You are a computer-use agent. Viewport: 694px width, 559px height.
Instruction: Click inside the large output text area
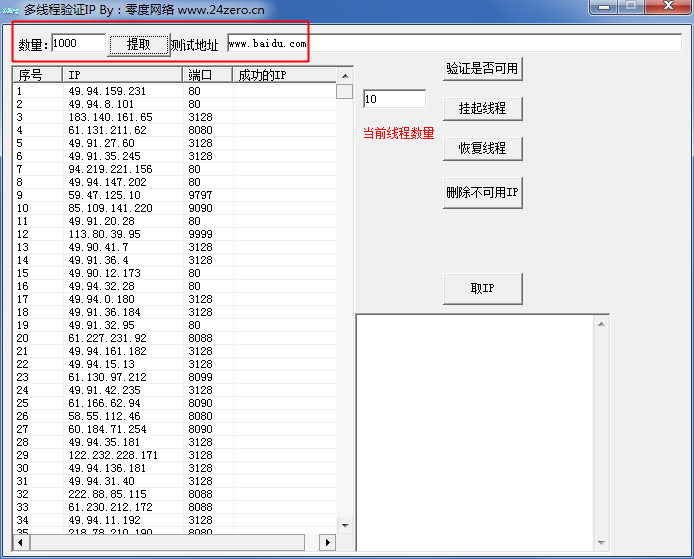[x=474, y=433]
